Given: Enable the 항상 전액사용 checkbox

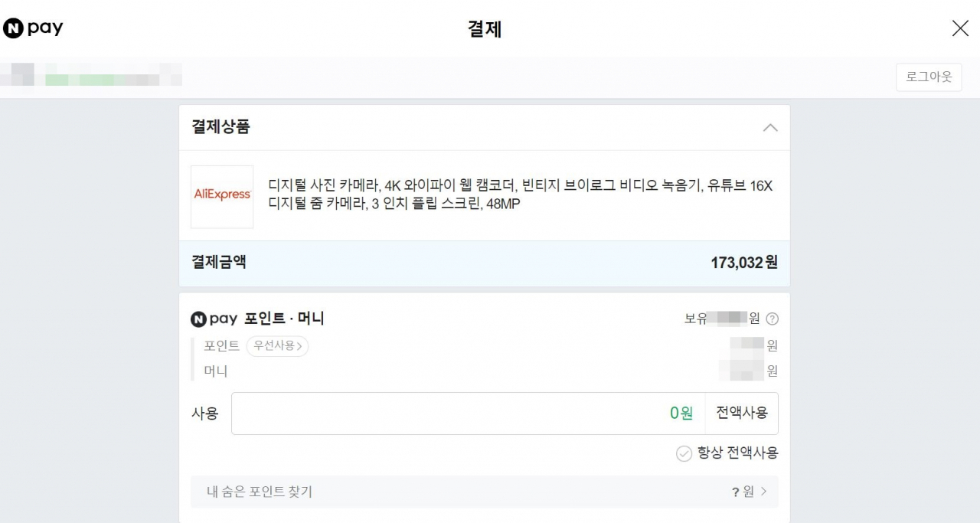Looking at the screenshot, I should coord(684,453).
